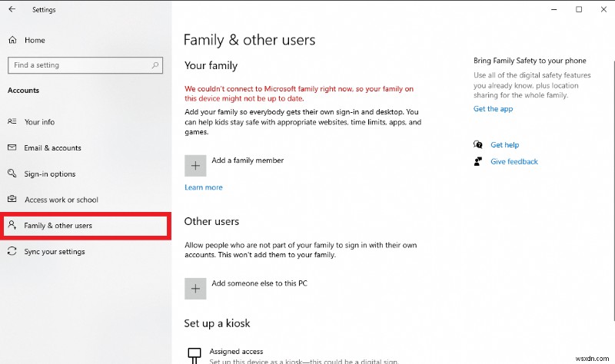The image size is (615, 364).
Task: Open Sync your settings
Action: point(54,252)
